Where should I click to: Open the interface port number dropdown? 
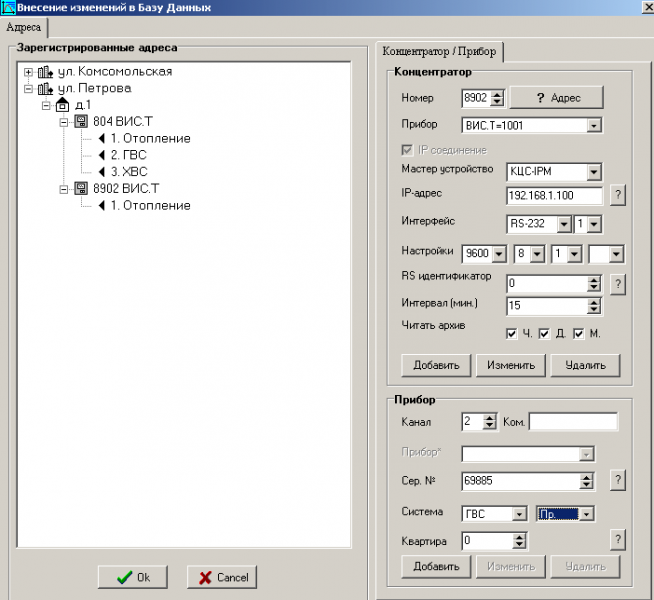tap(594, 224)
